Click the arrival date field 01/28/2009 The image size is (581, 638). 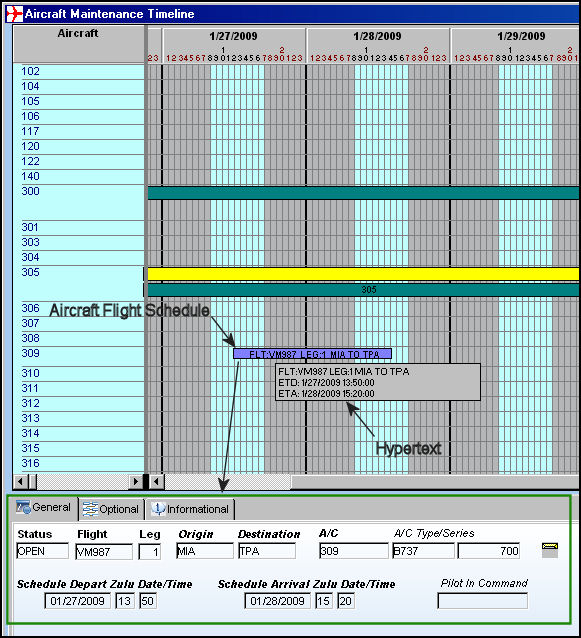(x=277, y=601)
